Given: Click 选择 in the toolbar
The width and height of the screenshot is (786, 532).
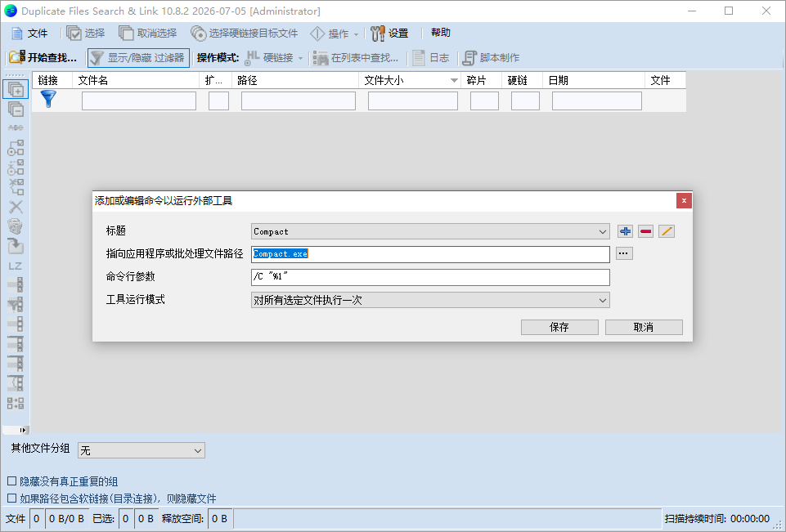Looking at the screenshot, I should 86,34.
